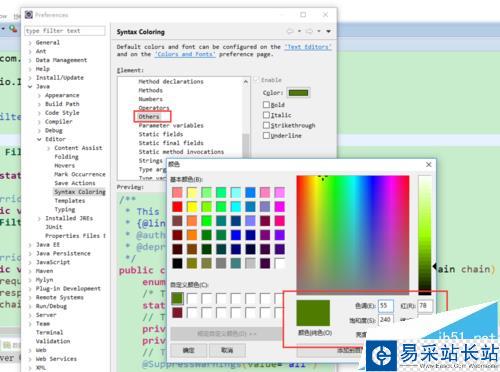Select Static method invocations element
Image resolution: width=500 pixels, height=372 pixels.
[181, 152]
